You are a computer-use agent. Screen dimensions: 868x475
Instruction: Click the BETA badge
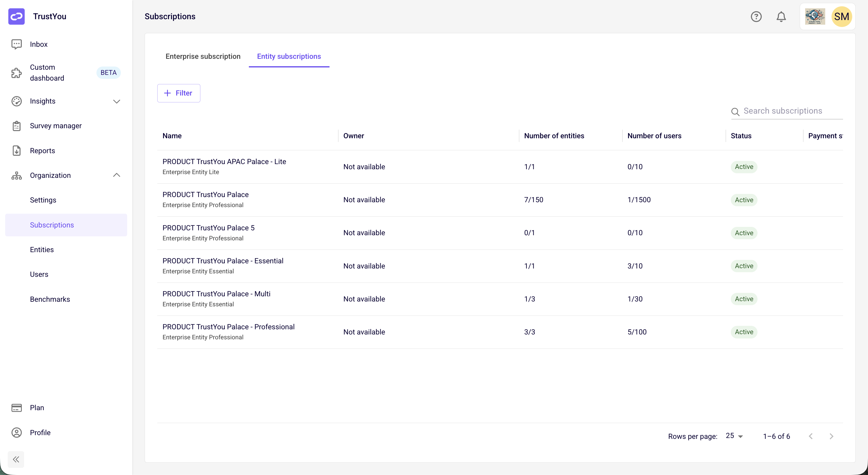(108, 73)
